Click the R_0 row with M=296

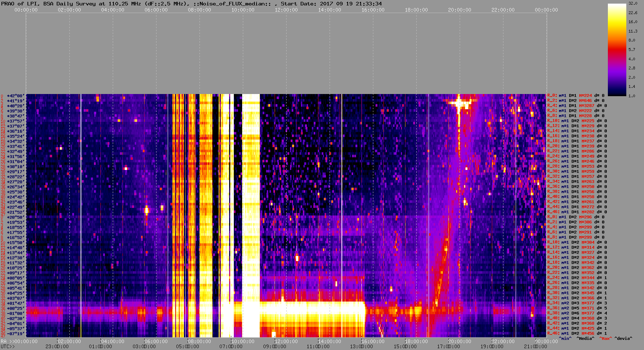pyautogui.click(x=576, y=217)
